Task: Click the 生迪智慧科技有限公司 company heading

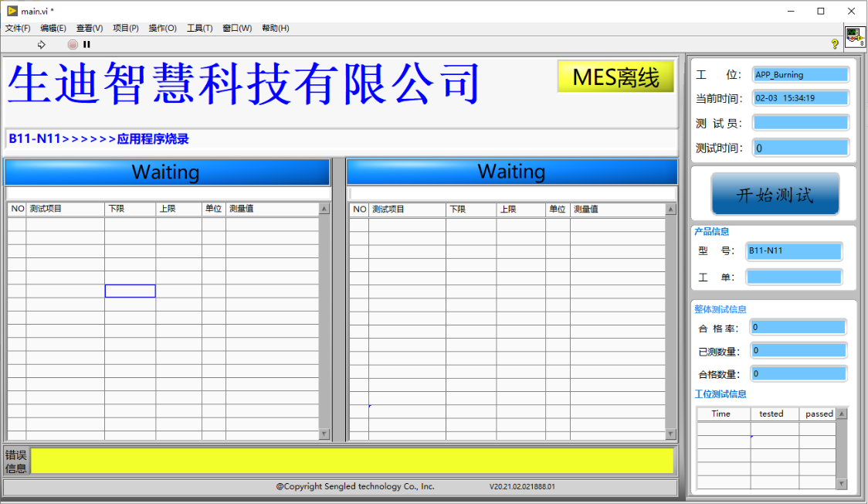Action: tap(243, 83)
